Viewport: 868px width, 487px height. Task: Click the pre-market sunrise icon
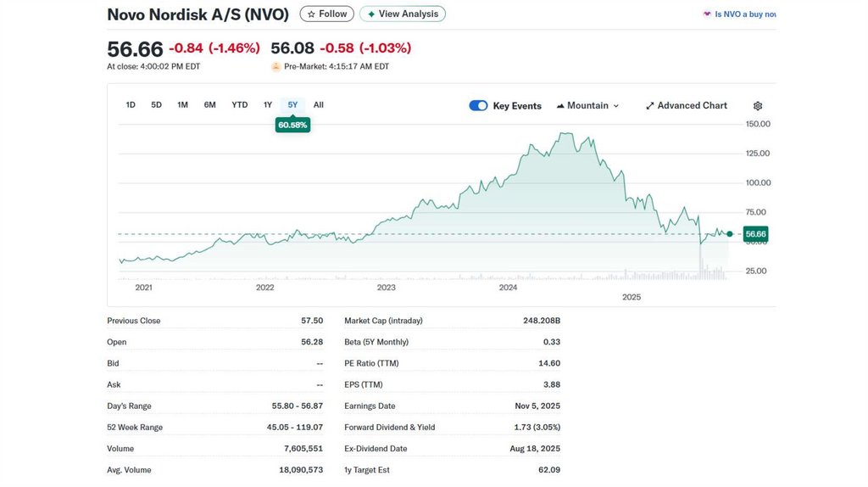click(275, 66)
